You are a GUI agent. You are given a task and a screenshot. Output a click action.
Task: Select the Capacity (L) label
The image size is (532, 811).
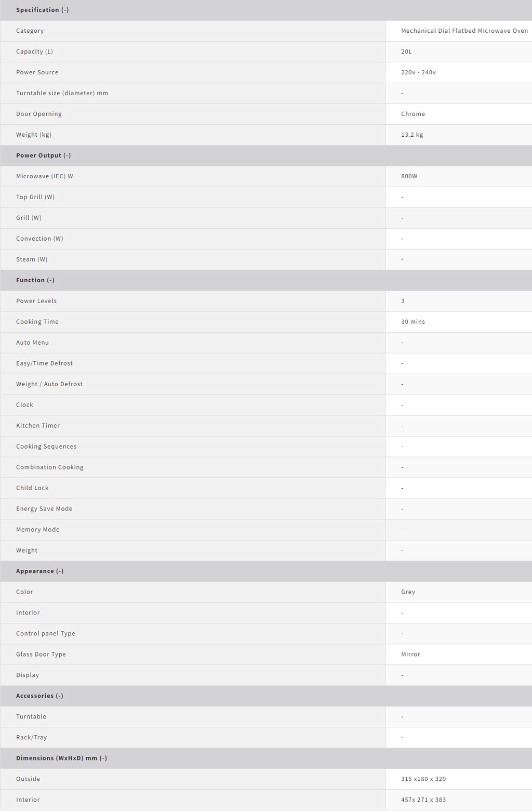pyautogui.click(x=34, y=51)
